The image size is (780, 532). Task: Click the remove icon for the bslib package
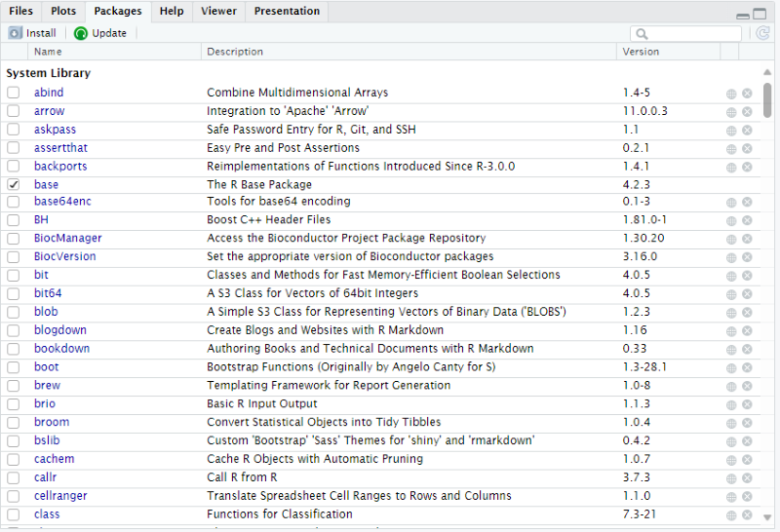(747, 441)
